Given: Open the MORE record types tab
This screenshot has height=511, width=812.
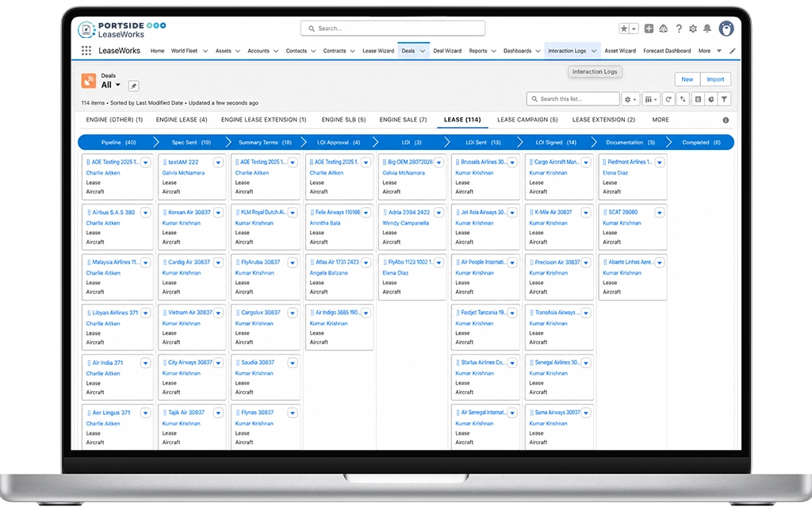Looking at the screenshot, I should 661,120.
